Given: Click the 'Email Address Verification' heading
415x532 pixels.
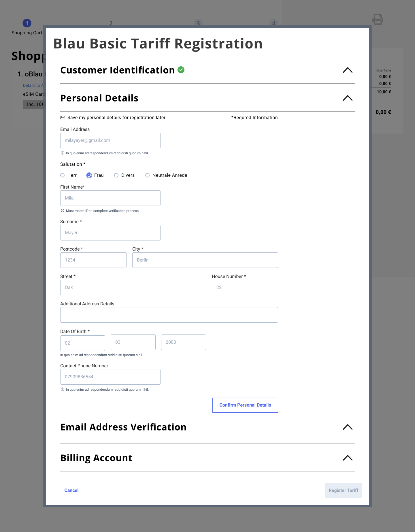Looking at the screenshot, I should coord(123,427).
